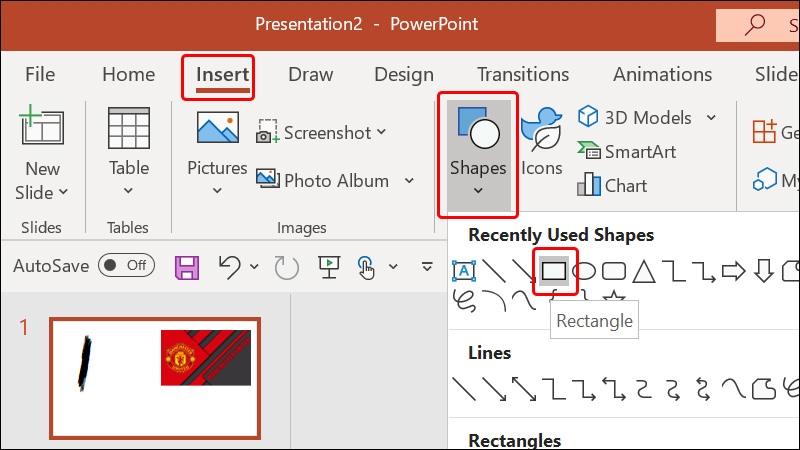
Task: Open the Touch/Mouse Mode dropdown arrow
Action: click(x=393, y=266)
